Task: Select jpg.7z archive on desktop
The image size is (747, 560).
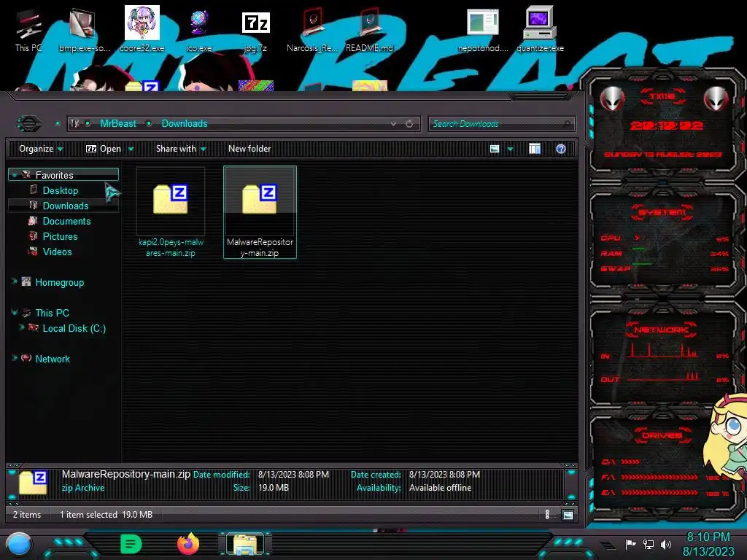Action: 256,31
